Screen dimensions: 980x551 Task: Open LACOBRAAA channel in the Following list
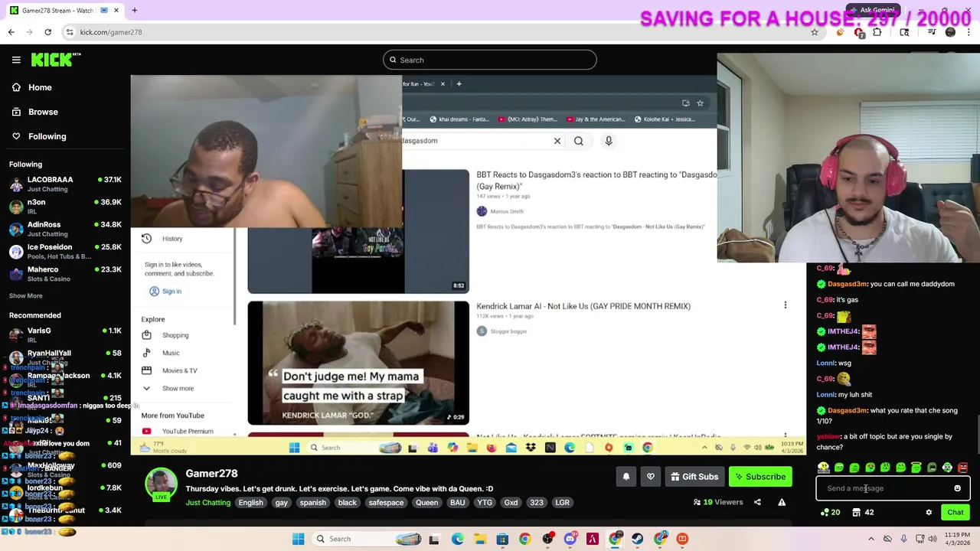pyautogui.click(x=65, y=184)
